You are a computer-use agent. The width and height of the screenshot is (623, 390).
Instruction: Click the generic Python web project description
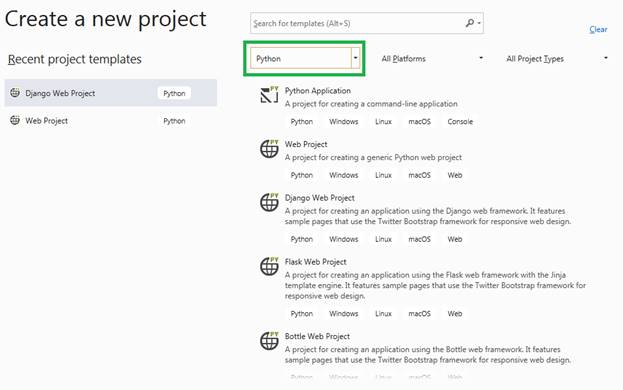coord(373,158)
